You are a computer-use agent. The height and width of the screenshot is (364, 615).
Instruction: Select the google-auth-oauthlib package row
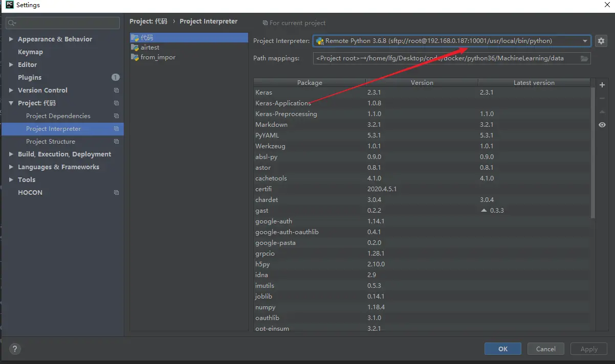(422, 232)
